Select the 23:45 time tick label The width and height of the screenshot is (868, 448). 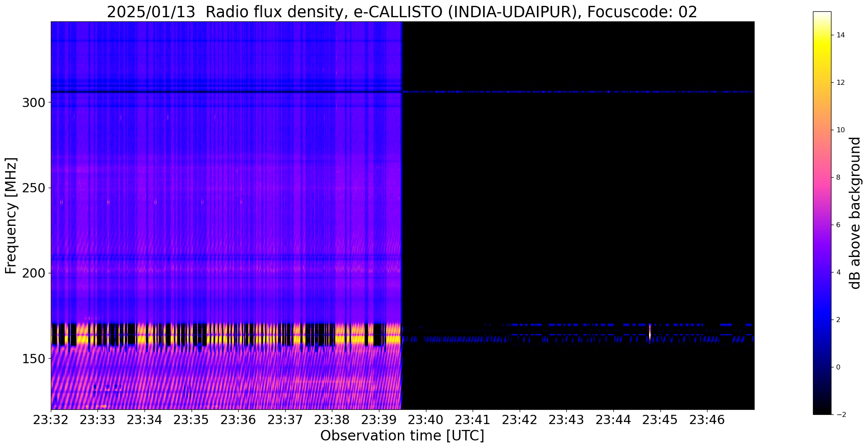660,420
